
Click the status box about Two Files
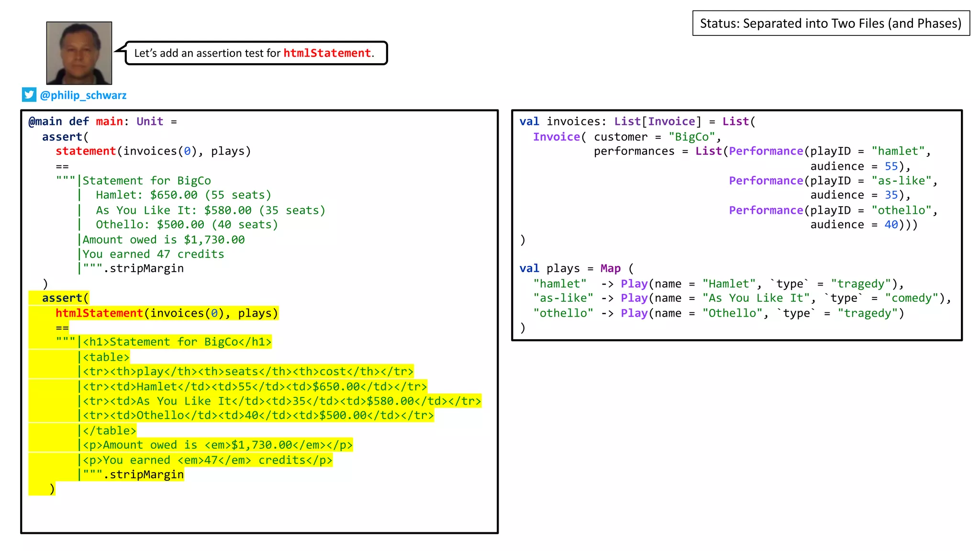click(831, 23)
